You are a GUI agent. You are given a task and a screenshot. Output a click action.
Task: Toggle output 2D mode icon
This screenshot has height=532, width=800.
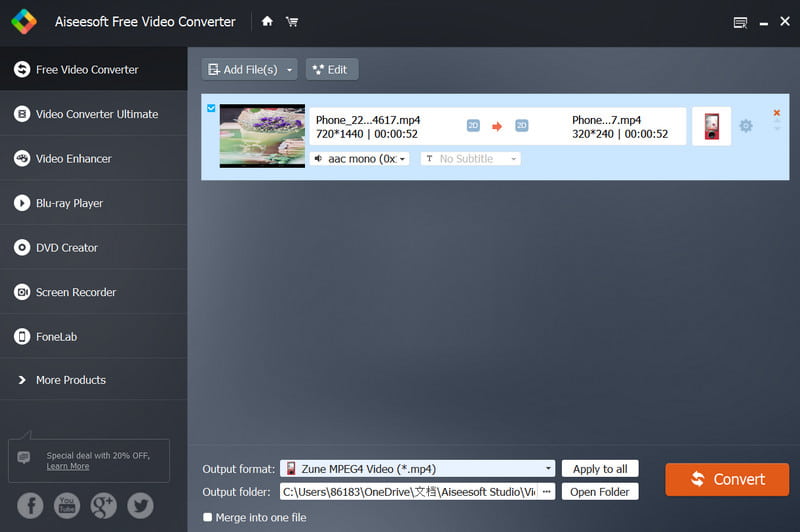pyautogui.click(x=521, y=125)
